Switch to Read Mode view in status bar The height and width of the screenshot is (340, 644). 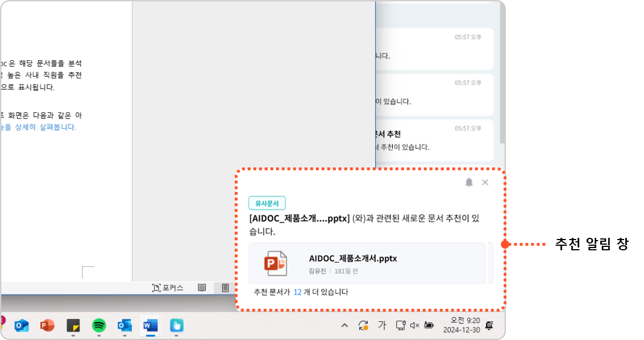pos(202,288)
